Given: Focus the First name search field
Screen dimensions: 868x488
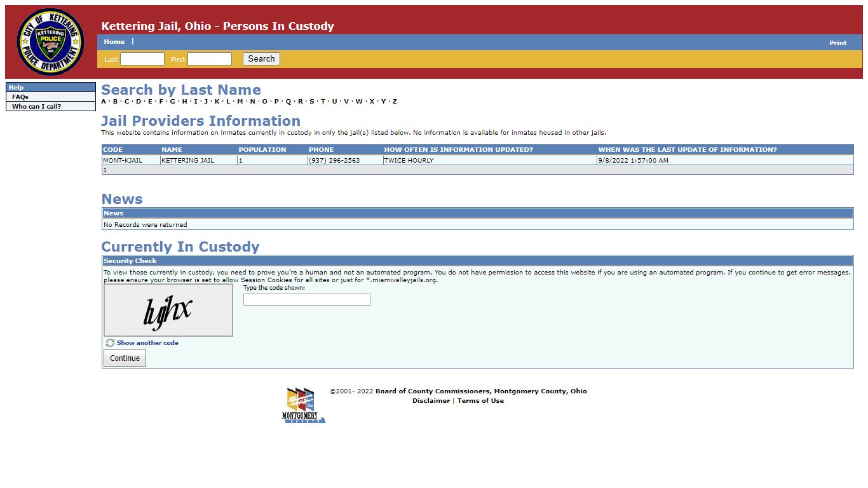Looking at the screenshot, I should click(x=210, y=59).
